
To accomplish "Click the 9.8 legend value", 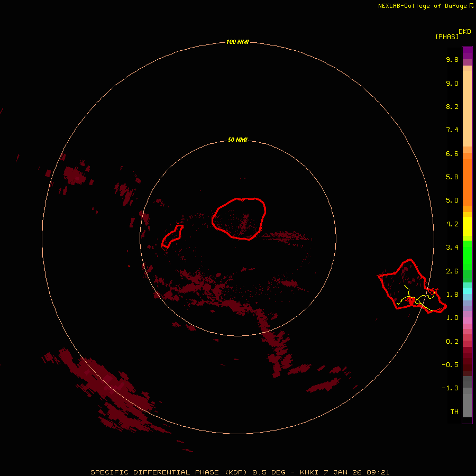I will (x=452, y=59).
